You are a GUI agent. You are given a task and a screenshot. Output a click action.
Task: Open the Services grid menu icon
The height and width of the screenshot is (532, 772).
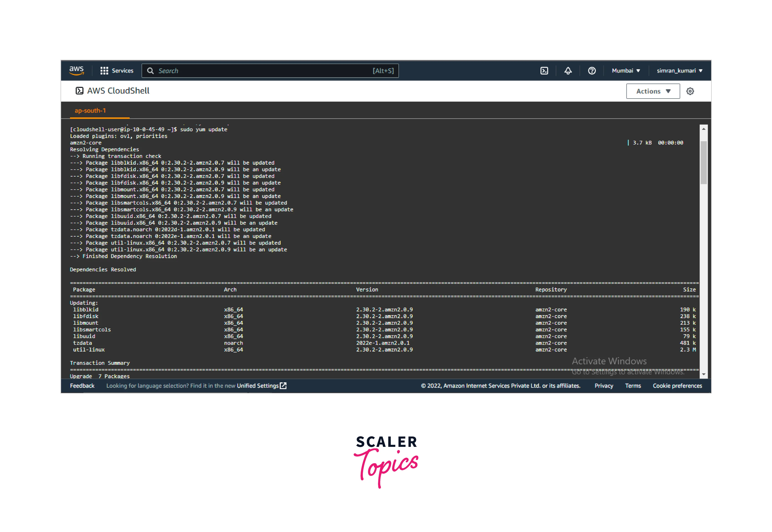point(104,71)
